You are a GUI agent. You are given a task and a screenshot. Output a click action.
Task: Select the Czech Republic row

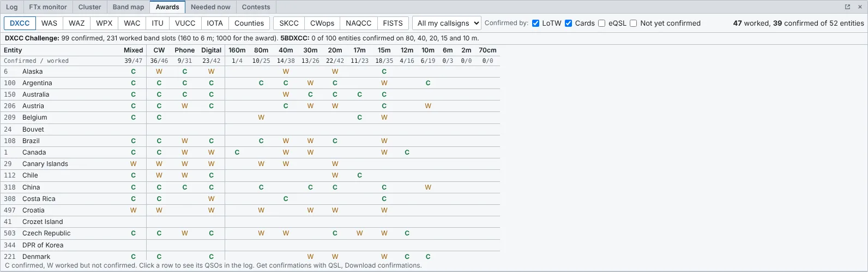[x=251, y=233]
